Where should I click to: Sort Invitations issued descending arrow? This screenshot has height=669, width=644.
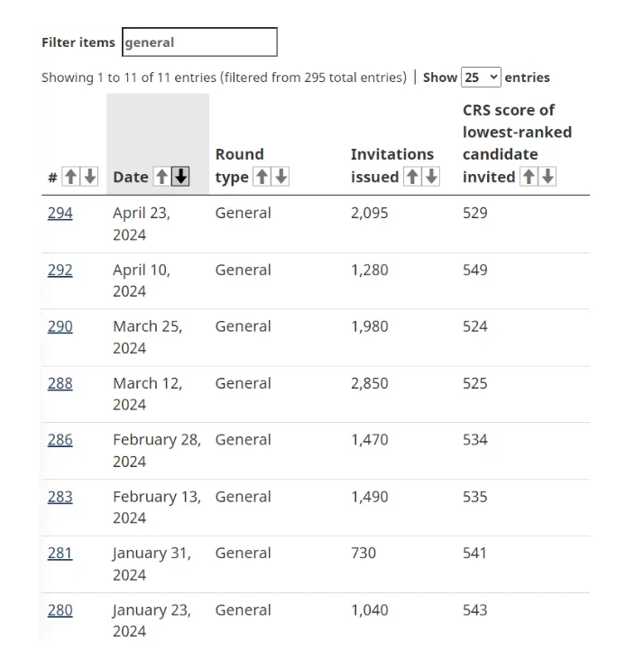[431, 177]
